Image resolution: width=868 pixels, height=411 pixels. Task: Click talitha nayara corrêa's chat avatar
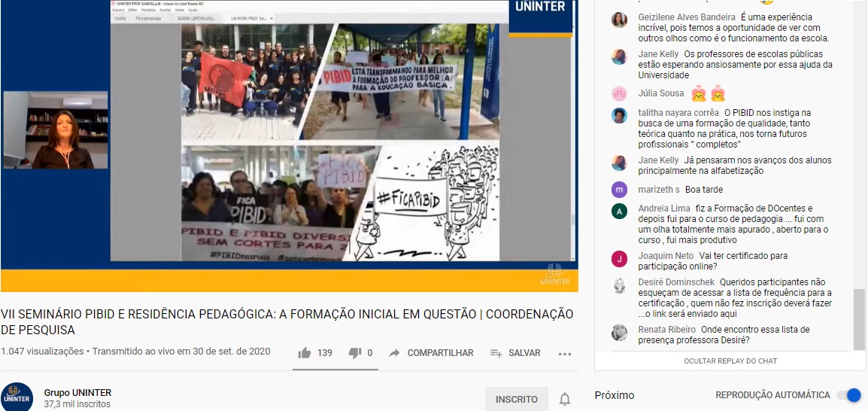pyautogui.click(x=619, y=115)
